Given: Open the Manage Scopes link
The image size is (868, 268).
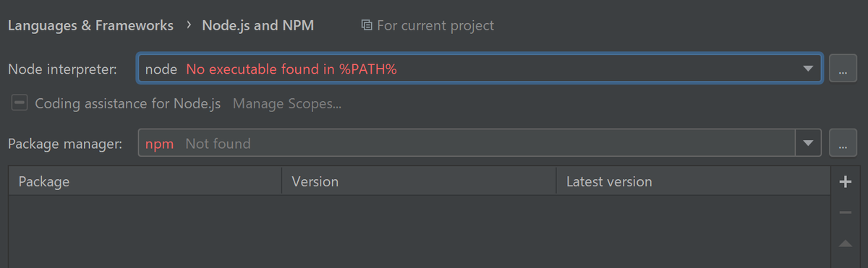Looking at the screenshot, I should [x=287, y=103].
